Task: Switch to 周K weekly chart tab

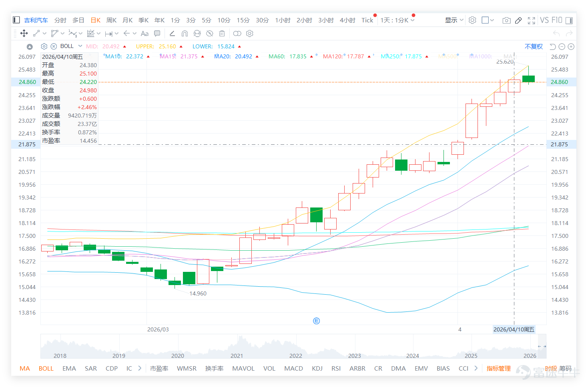Action: [112, 20]
